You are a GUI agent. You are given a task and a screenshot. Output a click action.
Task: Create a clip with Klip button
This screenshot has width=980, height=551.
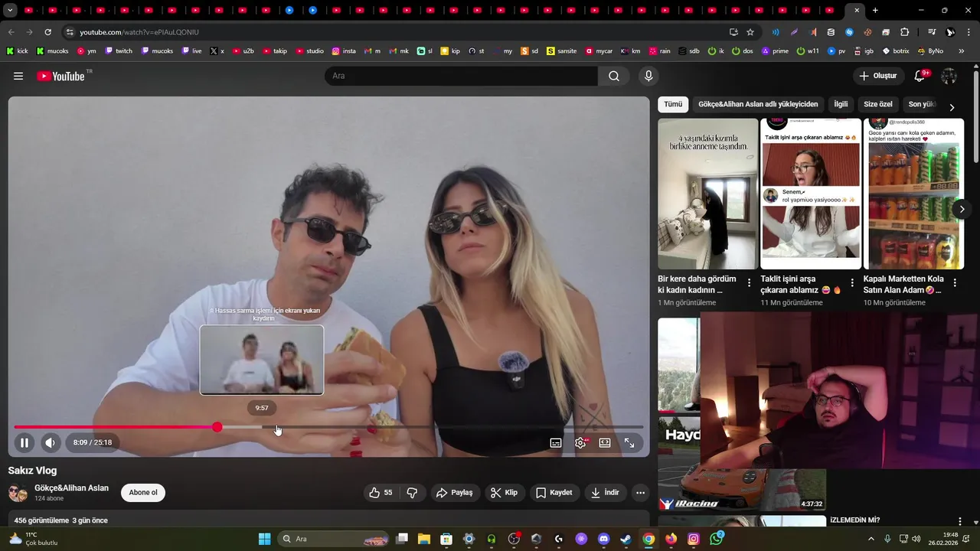pos(504,493)
